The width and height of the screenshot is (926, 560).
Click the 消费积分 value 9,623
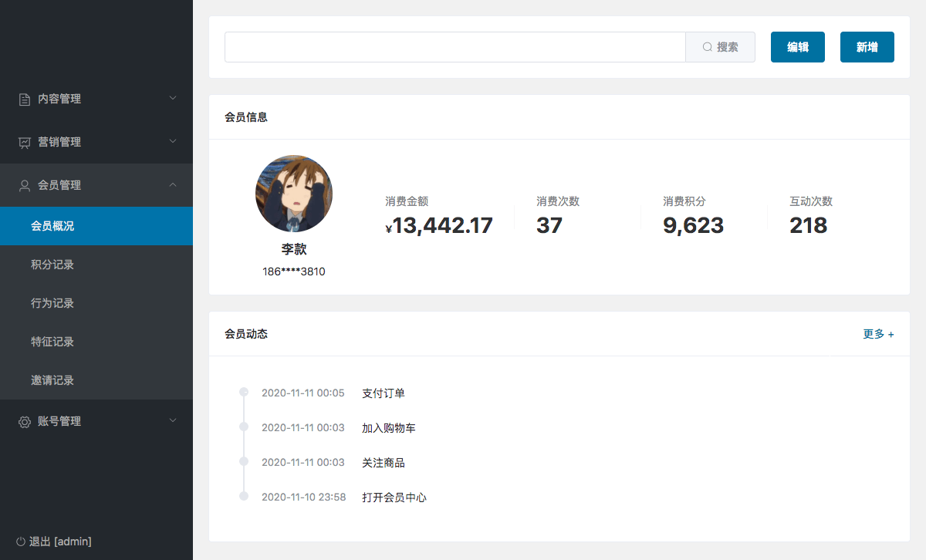[693, 225]
